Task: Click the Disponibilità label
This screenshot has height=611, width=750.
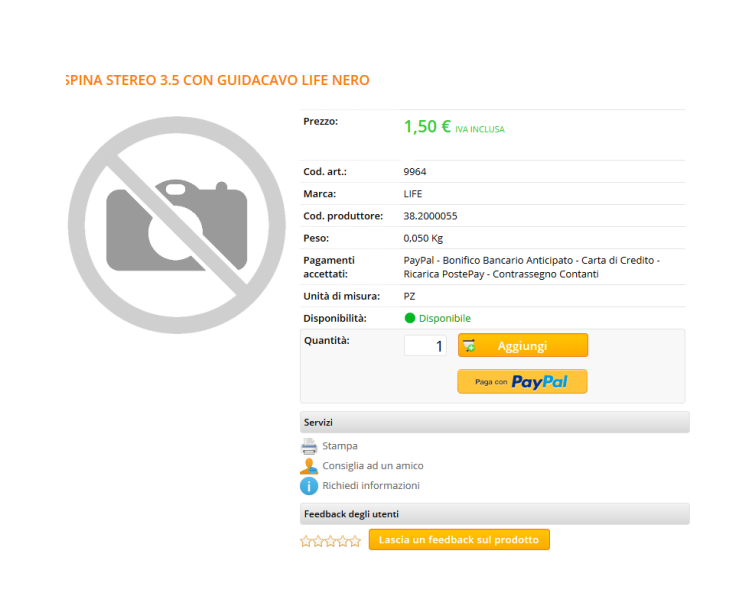Action: pos(335,319)
